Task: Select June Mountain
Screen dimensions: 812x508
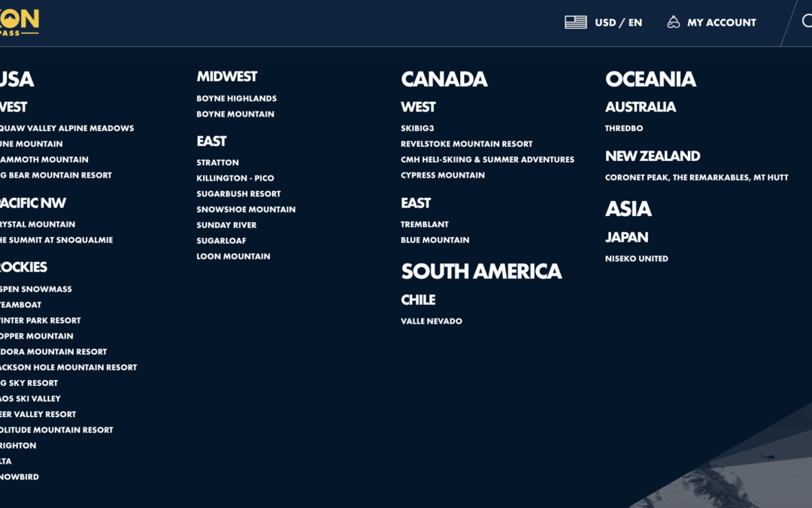Action: pyautogui.click(x=31, y=144)
